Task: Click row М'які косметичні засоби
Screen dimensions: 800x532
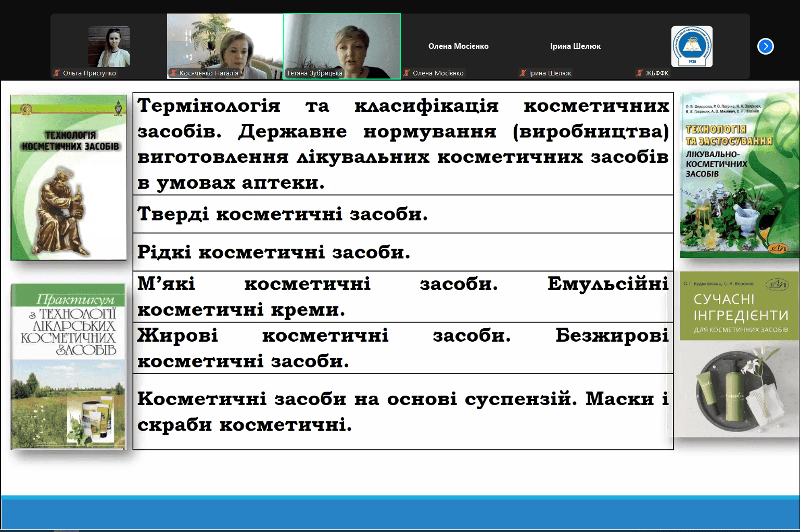Action: tap(403, 297)
